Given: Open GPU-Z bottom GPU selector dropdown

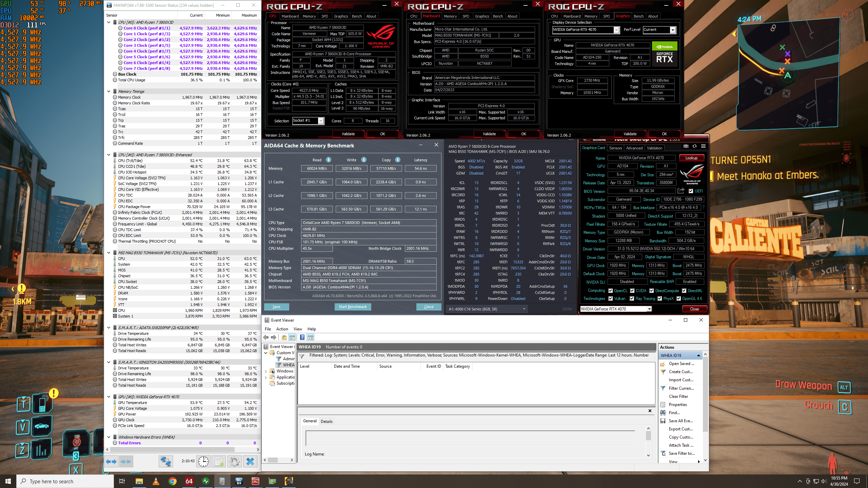Looking at the screenshot, I should point(616,309).
